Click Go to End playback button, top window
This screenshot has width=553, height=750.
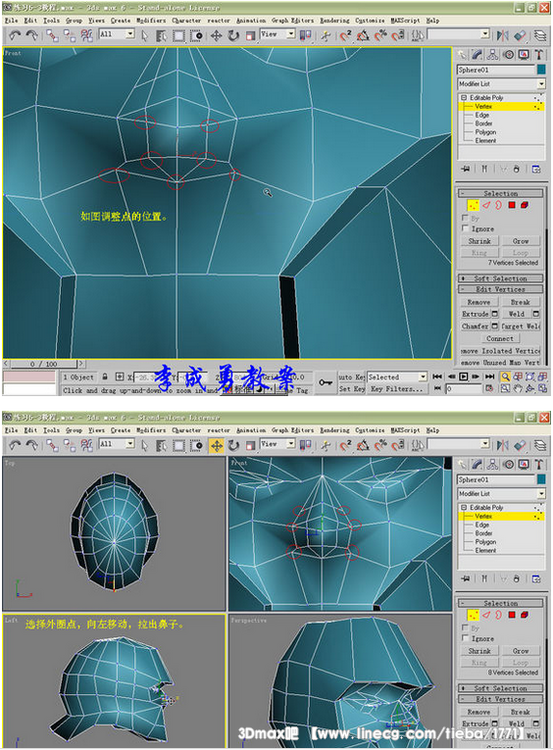coord(489,377)
